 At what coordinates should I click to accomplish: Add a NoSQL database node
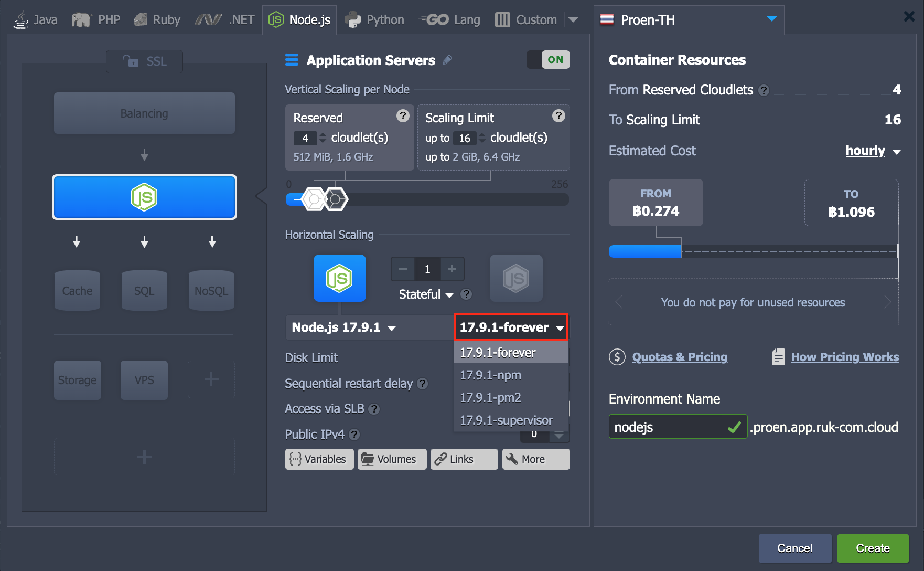[211, 291]
